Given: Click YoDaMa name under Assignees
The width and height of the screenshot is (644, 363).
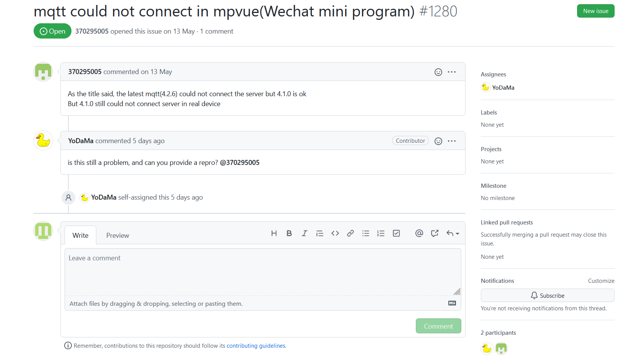Looking at the screenshot, I should click(503, 87).
